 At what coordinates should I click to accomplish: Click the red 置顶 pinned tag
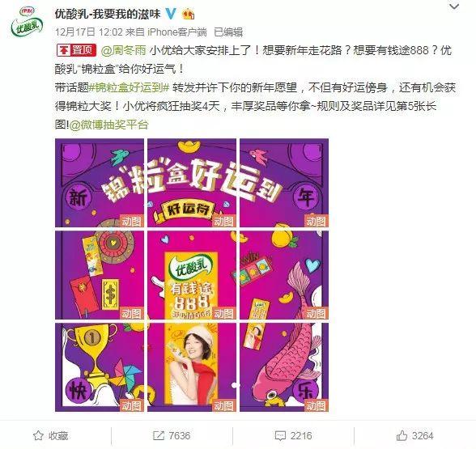pyautogui.click(x=76, y=50)
